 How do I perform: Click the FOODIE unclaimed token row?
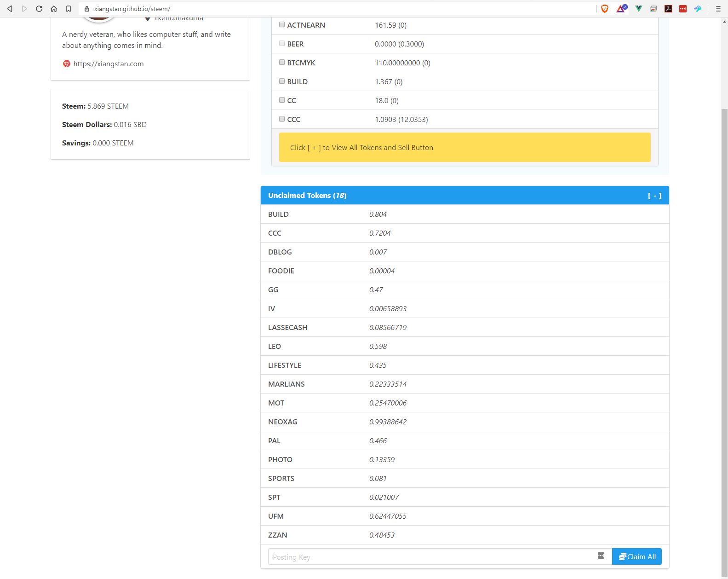[465, 271]
